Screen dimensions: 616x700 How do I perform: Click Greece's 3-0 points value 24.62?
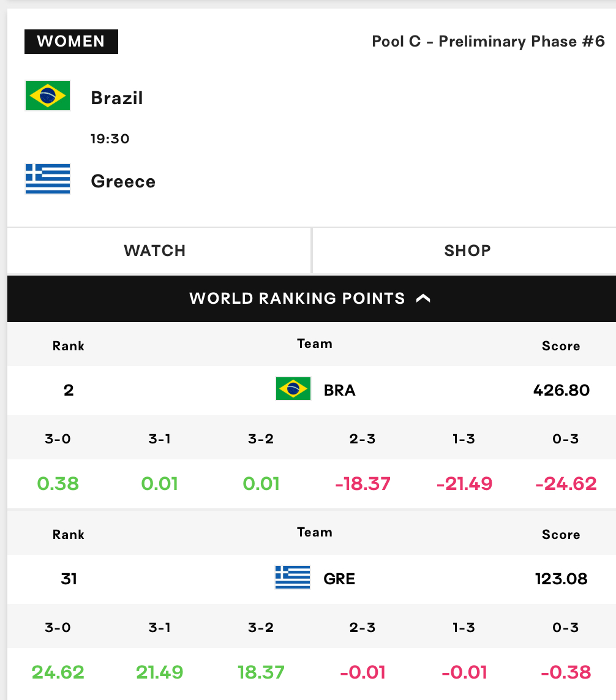[58, 672]
